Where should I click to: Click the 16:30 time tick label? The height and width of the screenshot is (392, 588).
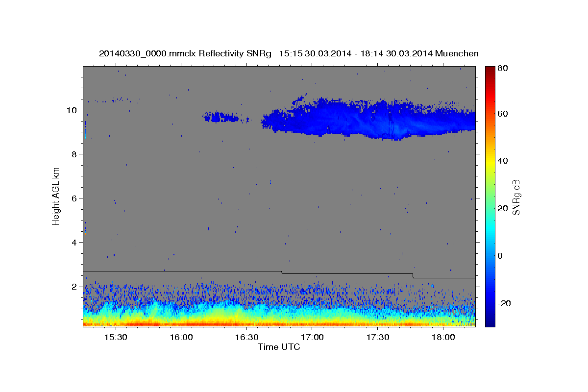tap(246, 338)
